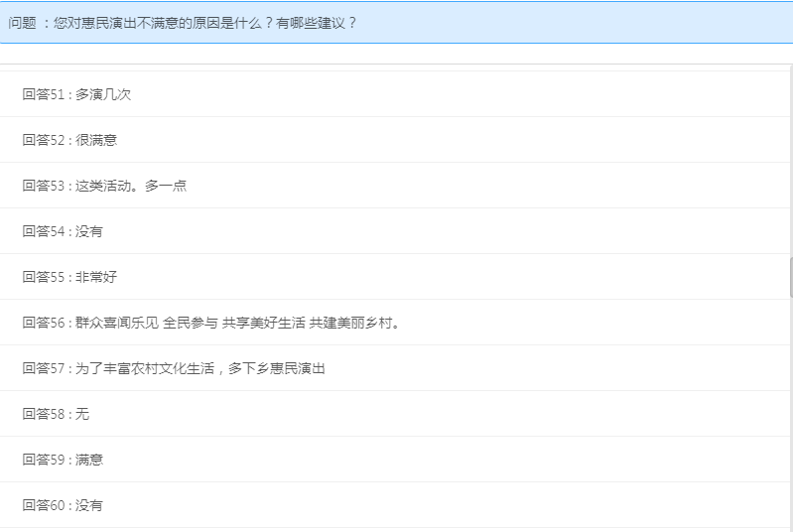Click the question header about 惠民演出不满意的原因

(397, 23)
